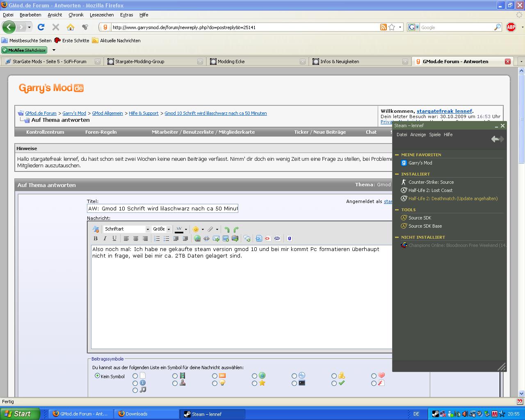
Task: Open the McAfee SiteAdvisor dropdown arrow
Action: [54, 50]
